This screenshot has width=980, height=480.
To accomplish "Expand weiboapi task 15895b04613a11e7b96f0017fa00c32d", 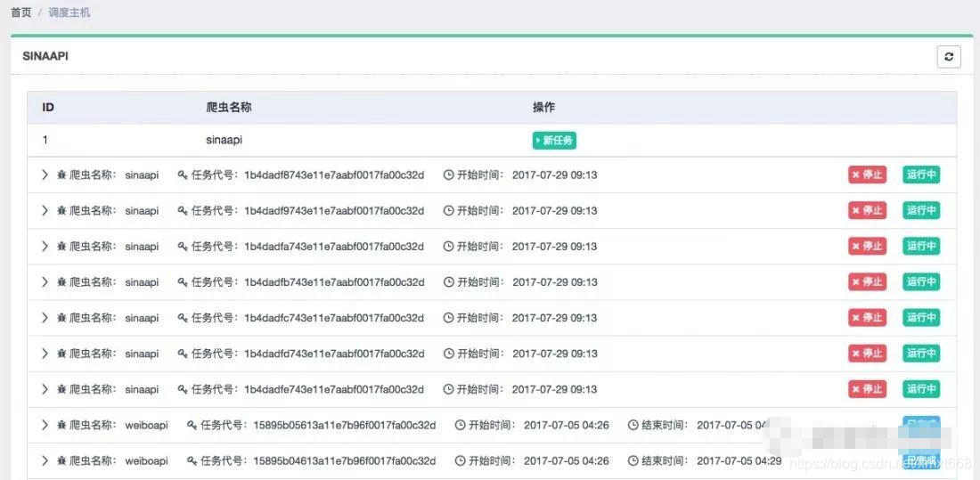I will point(45,460).
